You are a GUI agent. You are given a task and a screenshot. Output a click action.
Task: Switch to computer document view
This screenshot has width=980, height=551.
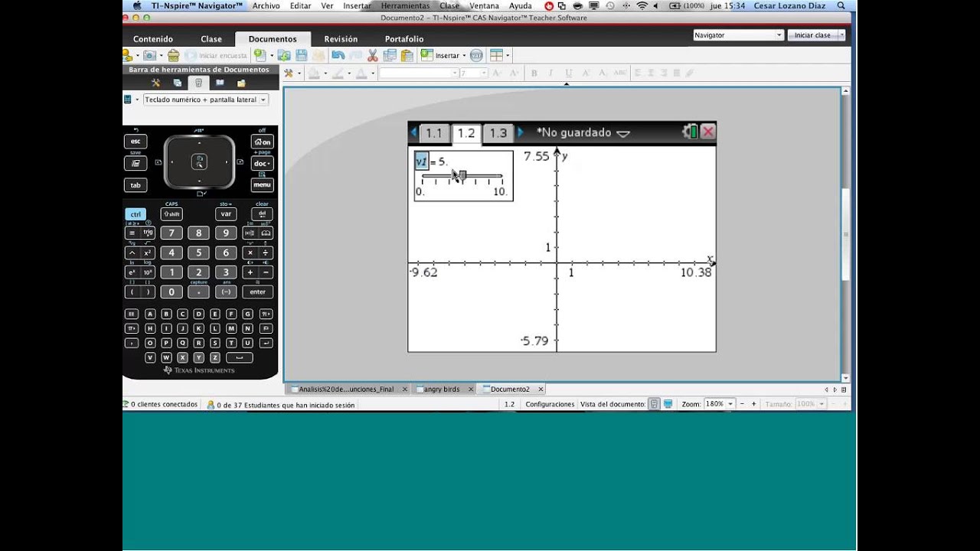pyautogui.click(x=668, y=404)
